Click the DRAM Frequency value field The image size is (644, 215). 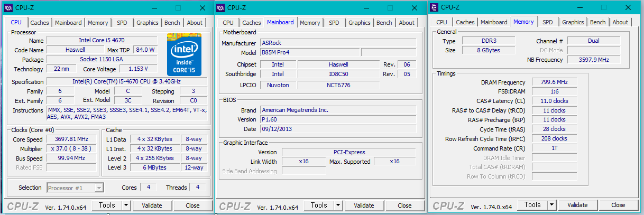coord(554,82)
